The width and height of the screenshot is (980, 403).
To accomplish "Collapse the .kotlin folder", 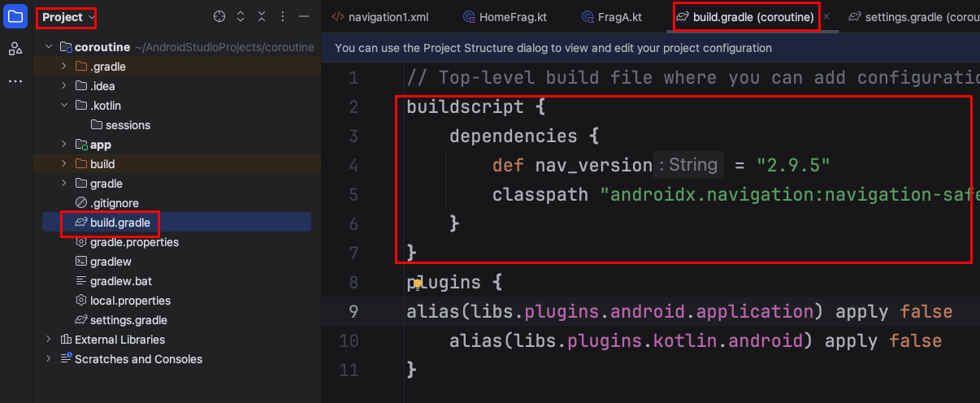I will click(x=64, y=106).
